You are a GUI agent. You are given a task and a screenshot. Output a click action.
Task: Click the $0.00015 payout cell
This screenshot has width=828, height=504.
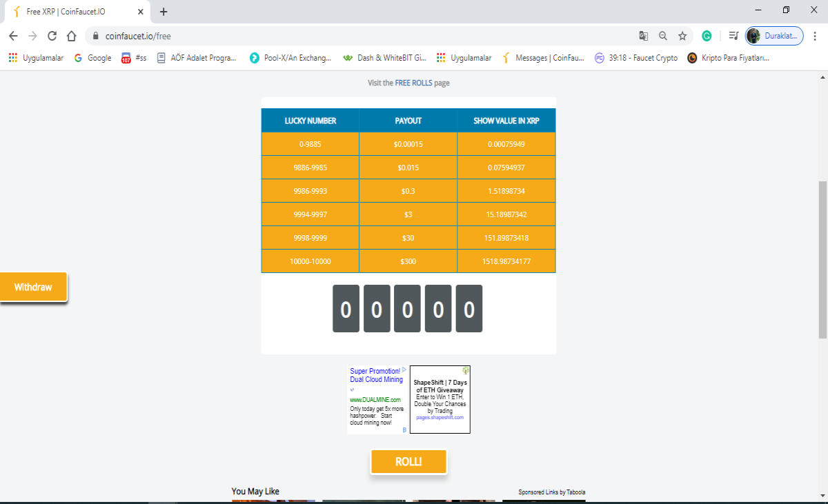point(408,144)
